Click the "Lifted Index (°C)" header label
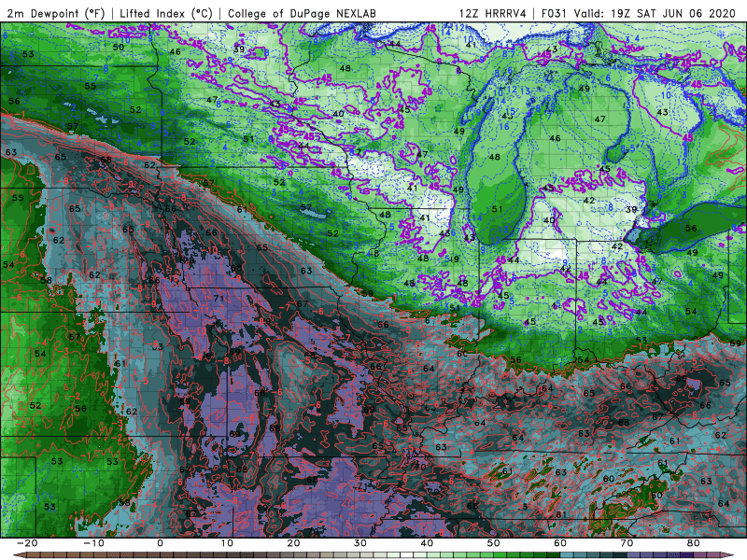The image size is (747, 560). coord(166,13)
